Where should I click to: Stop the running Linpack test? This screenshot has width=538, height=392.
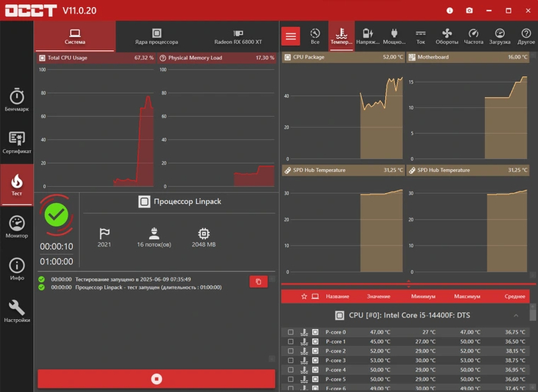point(156,378)
